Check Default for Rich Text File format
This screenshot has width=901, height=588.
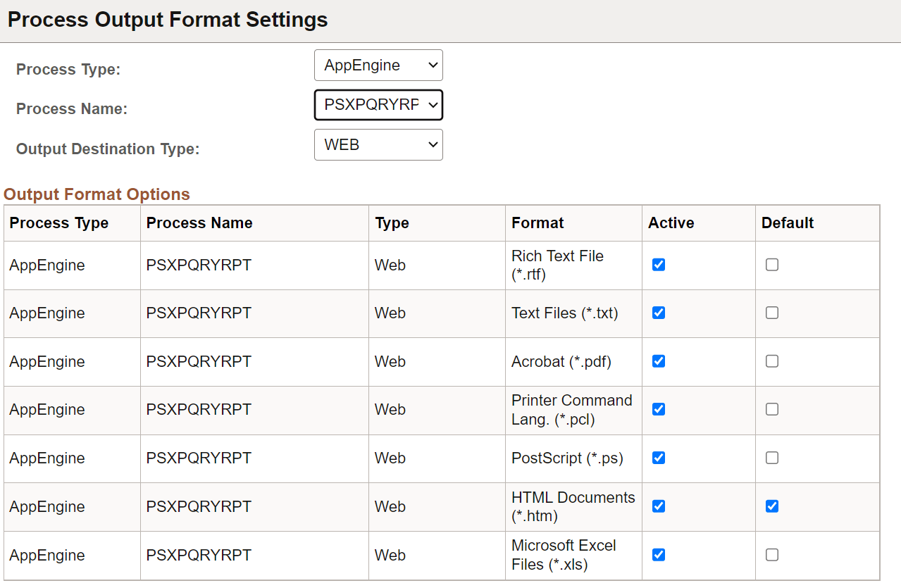coord(771,265)
